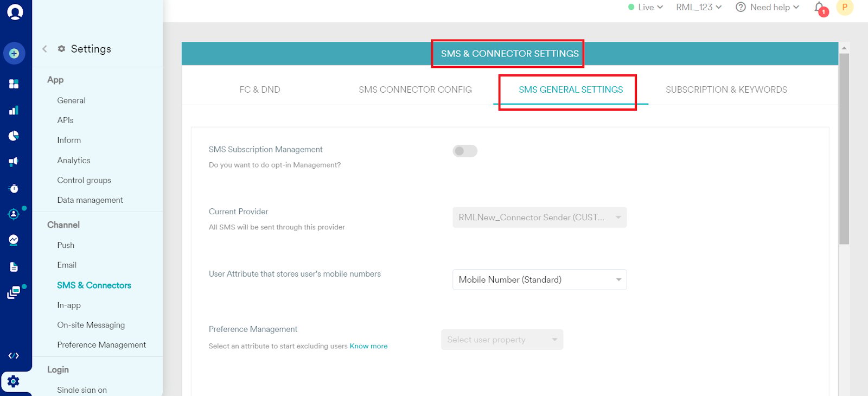The width and height of the screenshot is (868, 396).
Task: Expand the Need help dropdown chevron
Action: pyautogui.click(x=796, y=7)
